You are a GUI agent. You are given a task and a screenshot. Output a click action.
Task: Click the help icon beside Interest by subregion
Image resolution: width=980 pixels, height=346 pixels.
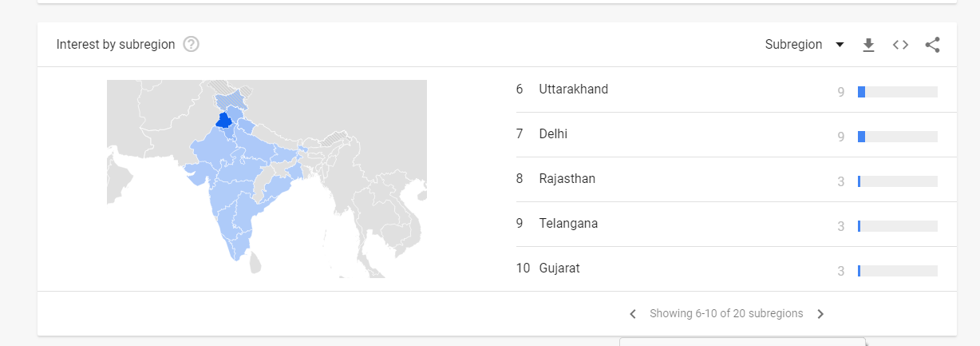click(x=191, y=45)
